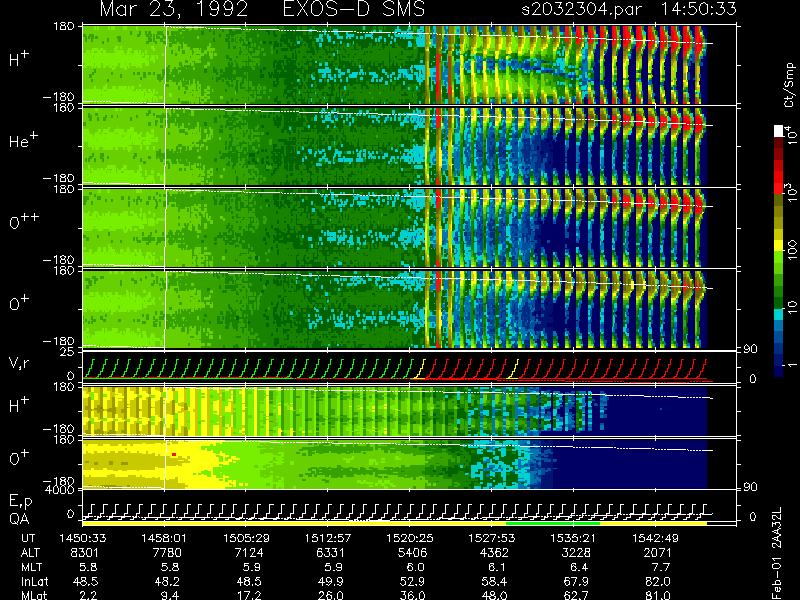This screenshot has height=600, width=800.
Task: Select MLat value '48.0'
Action: (494, 595)
